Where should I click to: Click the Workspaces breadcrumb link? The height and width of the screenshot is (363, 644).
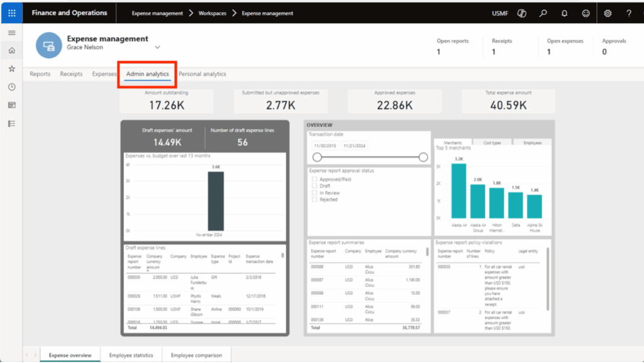[x=213, y=13]
